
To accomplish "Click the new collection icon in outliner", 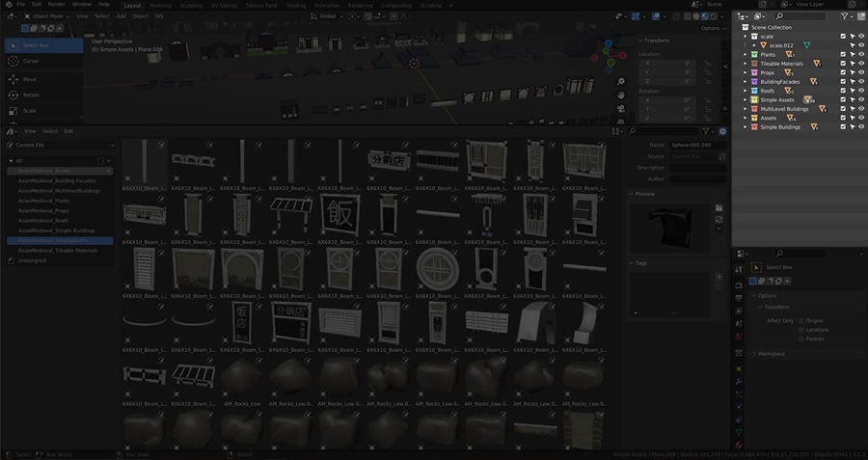I will pyautogui.click(x=861, y=16).
